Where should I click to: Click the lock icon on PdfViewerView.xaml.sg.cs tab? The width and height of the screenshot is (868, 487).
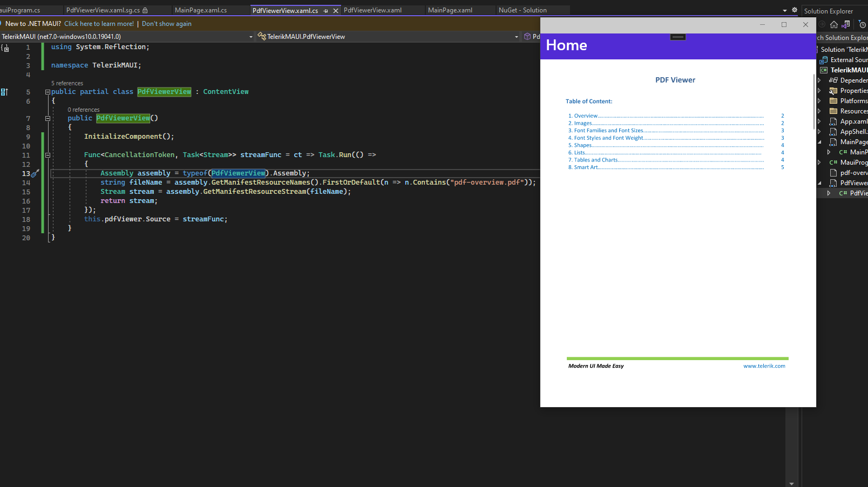145,10
